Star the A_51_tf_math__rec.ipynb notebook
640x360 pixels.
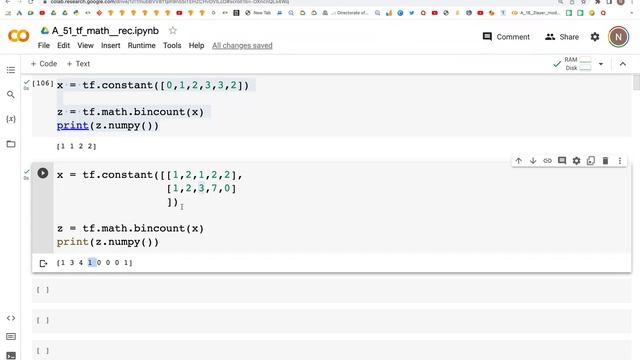point(173,31)
